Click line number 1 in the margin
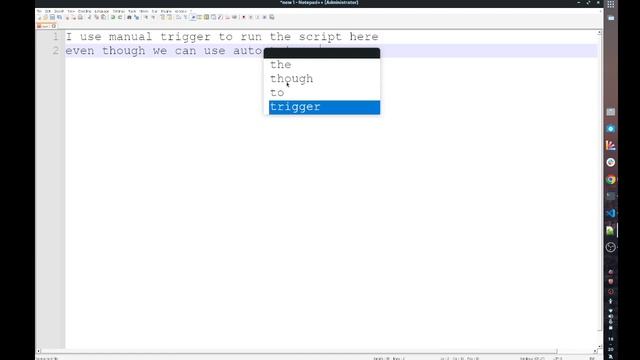This screenshot has height=360, width=640. [x=55, y=37]
